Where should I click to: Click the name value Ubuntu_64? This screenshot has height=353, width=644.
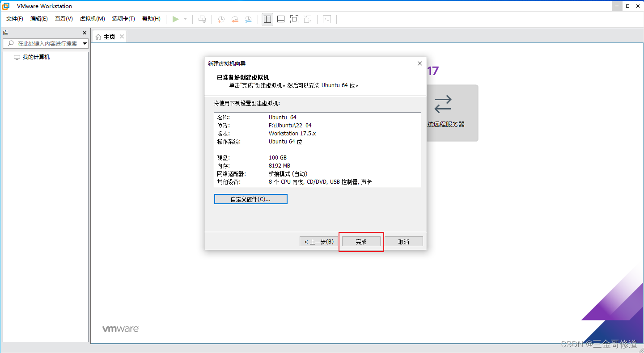283,118
